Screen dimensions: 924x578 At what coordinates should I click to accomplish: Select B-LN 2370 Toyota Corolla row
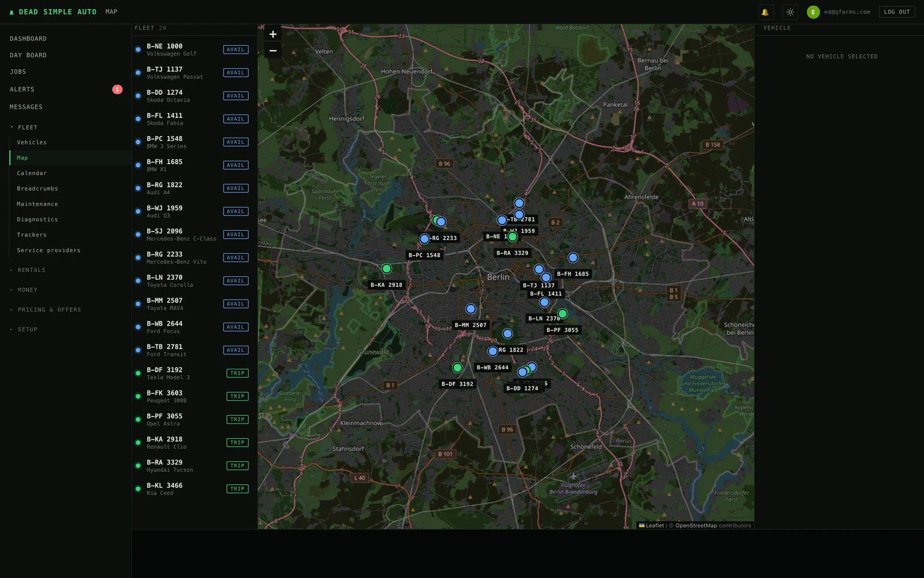pyautogui.click(x=195, y=281)
